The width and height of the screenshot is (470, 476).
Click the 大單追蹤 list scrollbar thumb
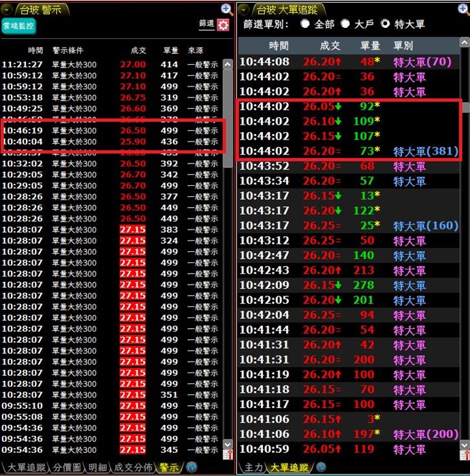465,108
